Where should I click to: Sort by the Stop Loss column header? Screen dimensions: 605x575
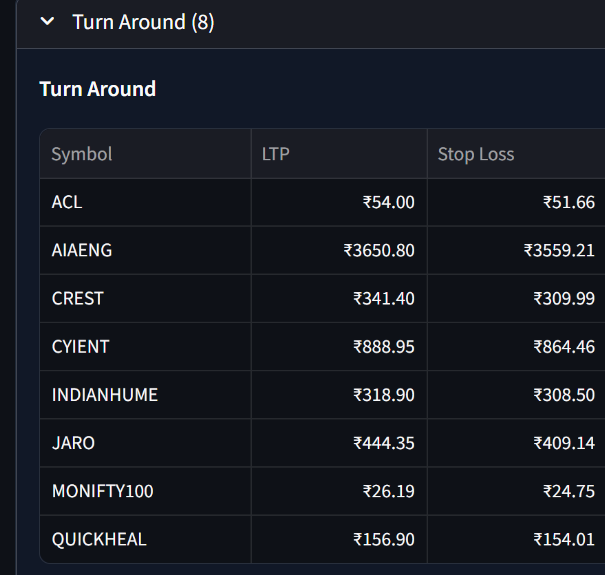476,154
